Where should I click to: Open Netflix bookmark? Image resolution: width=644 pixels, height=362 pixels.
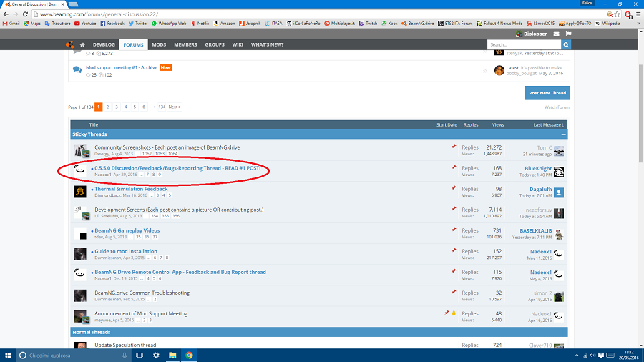[x=200, y=24]
